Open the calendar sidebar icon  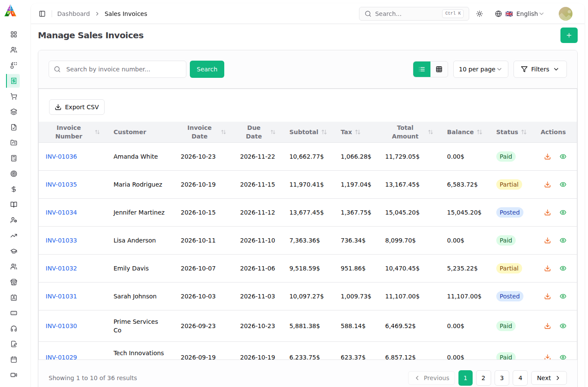[x=14, y=359]
